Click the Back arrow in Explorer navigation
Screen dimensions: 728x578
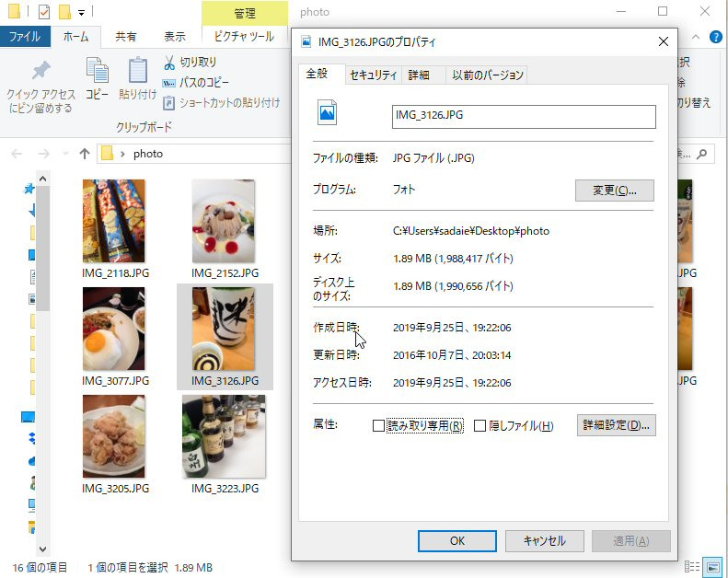17,154
